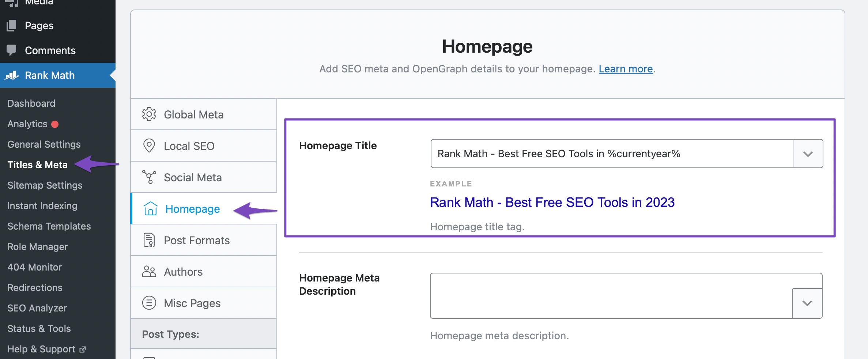Open Schema Templates
Viewport: 868px width, 359px height.
pyautogui.click(x=49, y=226)
